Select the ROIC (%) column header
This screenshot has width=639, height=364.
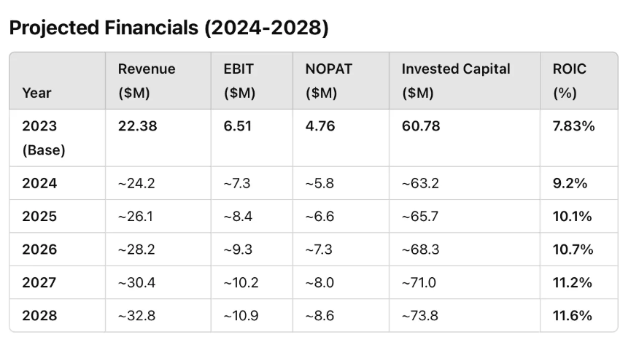[x=570, y=81]
